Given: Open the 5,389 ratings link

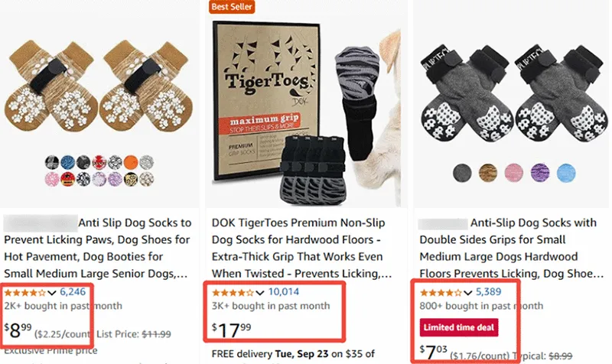Looking at the screenshot, I should [x=490, y=291].
